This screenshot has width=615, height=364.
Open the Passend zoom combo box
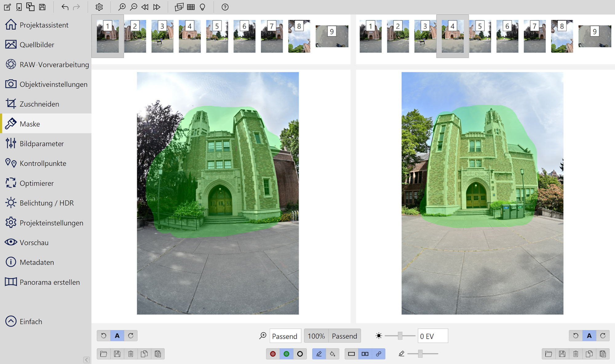(285, 336)
